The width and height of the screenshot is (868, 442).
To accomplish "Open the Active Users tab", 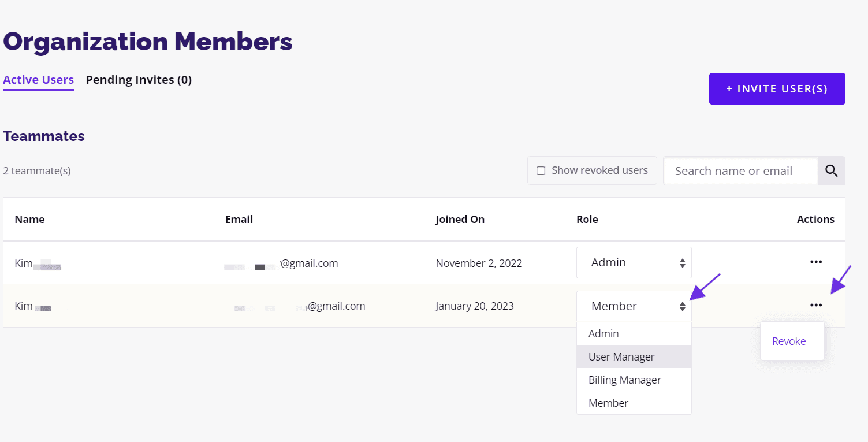I will coord(38,80).
